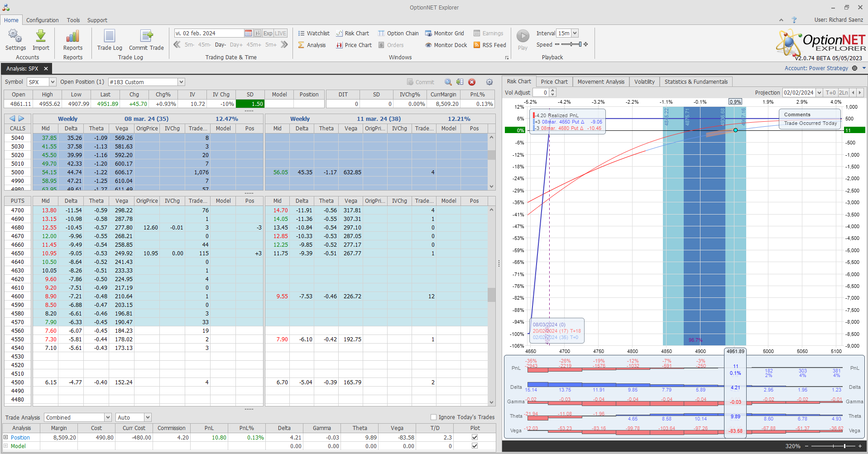868x454 pixels.
Task: Expand the Position row in analysis table
Action: click(6, 437)
